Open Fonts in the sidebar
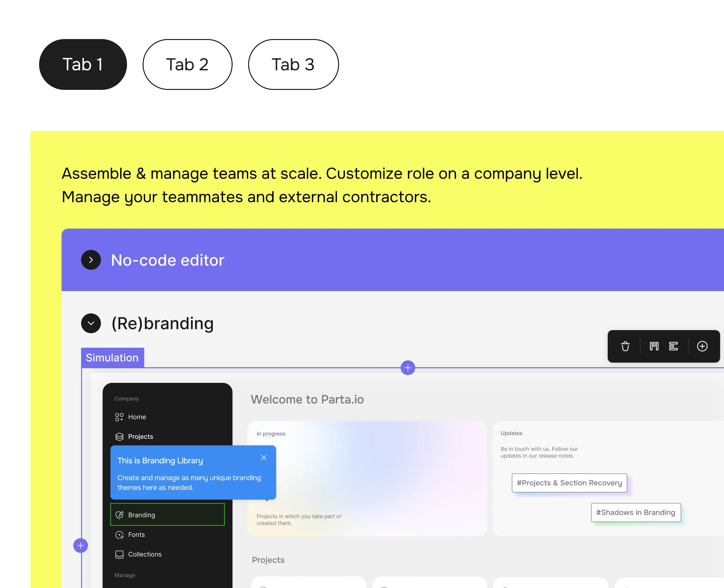Image resolution: width=724 pixels, height=588 pixels. (x=136, y=535)
